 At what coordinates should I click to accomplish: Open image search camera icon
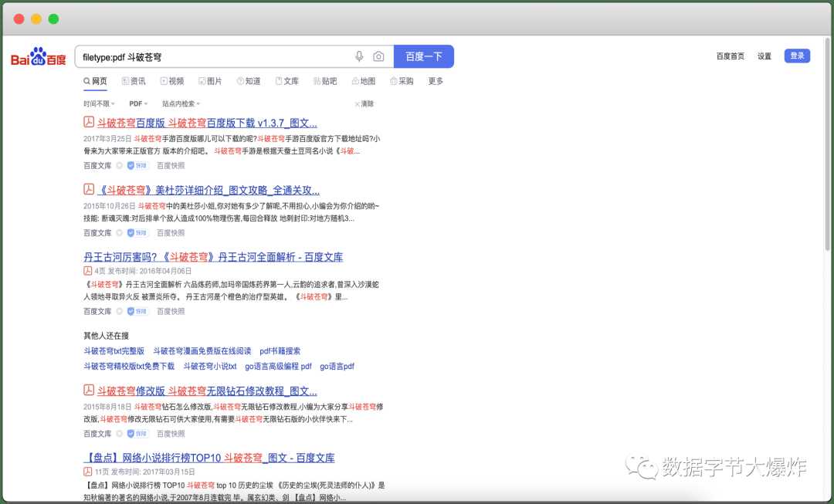coord(378,56)
